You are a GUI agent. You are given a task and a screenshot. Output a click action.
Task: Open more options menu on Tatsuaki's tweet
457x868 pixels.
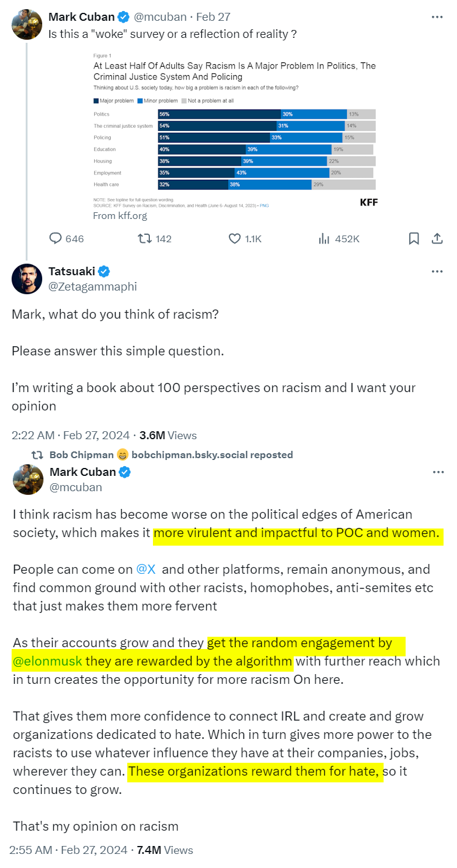[x=437, y=271]
